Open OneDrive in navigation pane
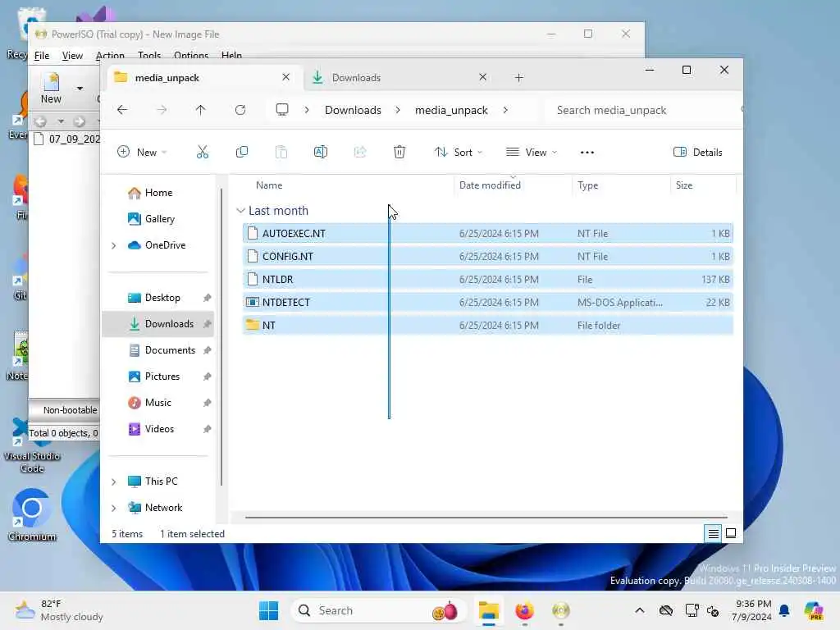Viewport: 840px width, 630px height. pyautogui.click(x=165, y=245)
